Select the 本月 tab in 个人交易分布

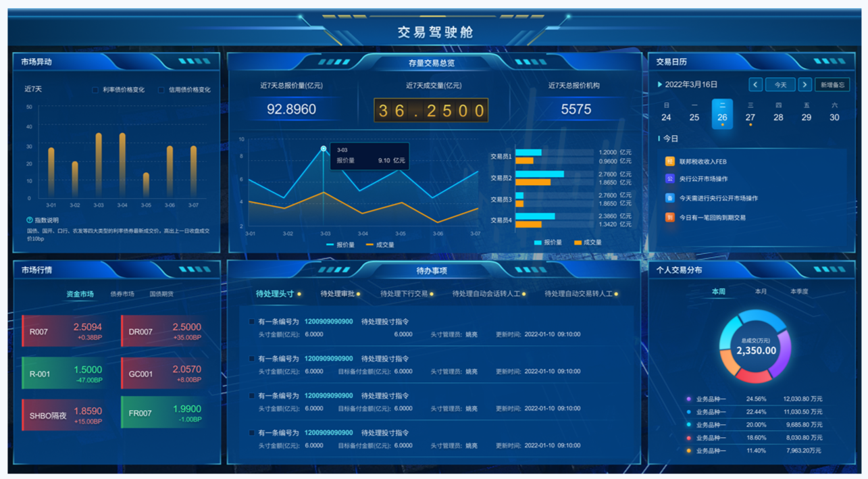761,291
